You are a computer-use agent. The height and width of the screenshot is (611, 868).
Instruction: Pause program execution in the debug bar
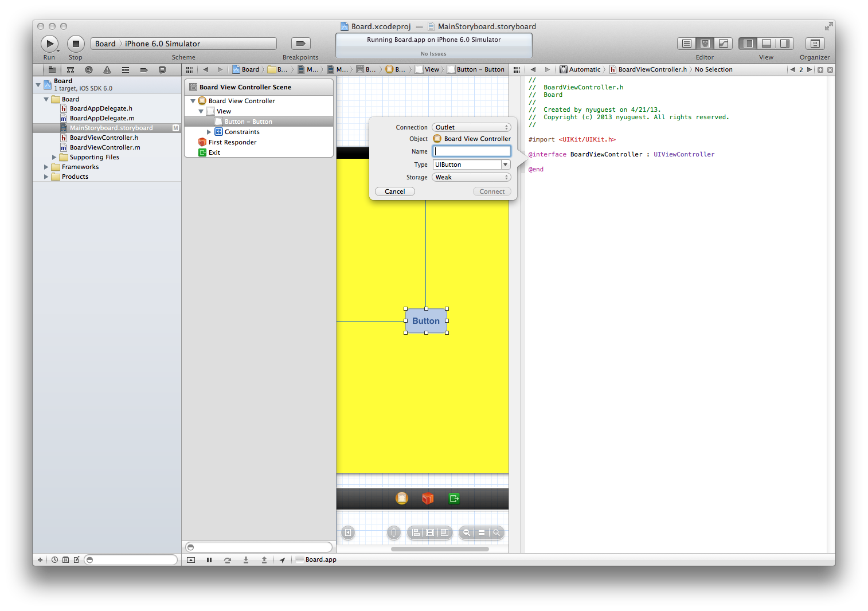(209, 560)
